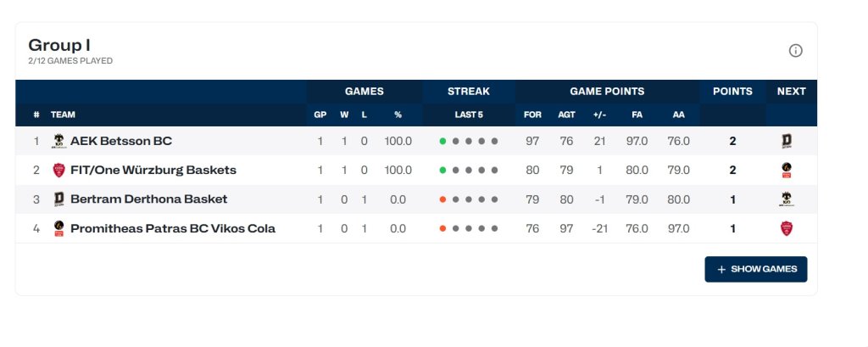868x347 pixels.
Task: Click Promitheas Patras team logo
Action: 59,228
